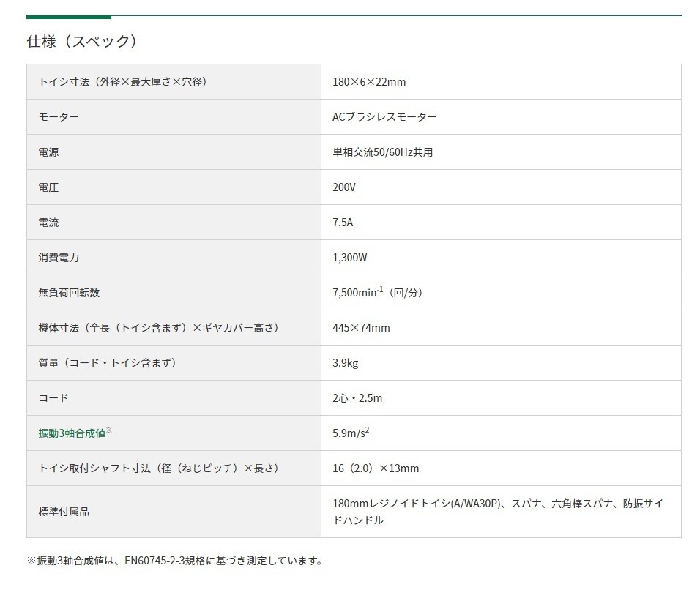Select the 電圧 row label
700x590 pixels.
(48, 187)
